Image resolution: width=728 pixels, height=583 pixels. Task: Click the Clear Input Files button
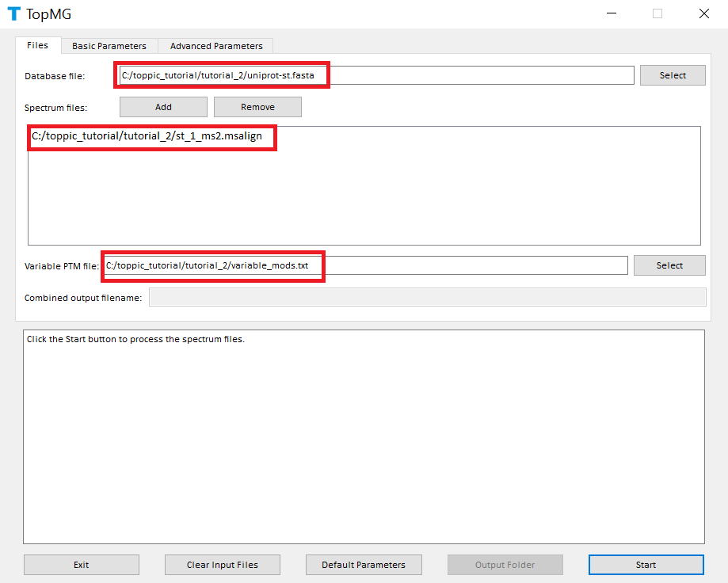[x=223, y=565]
